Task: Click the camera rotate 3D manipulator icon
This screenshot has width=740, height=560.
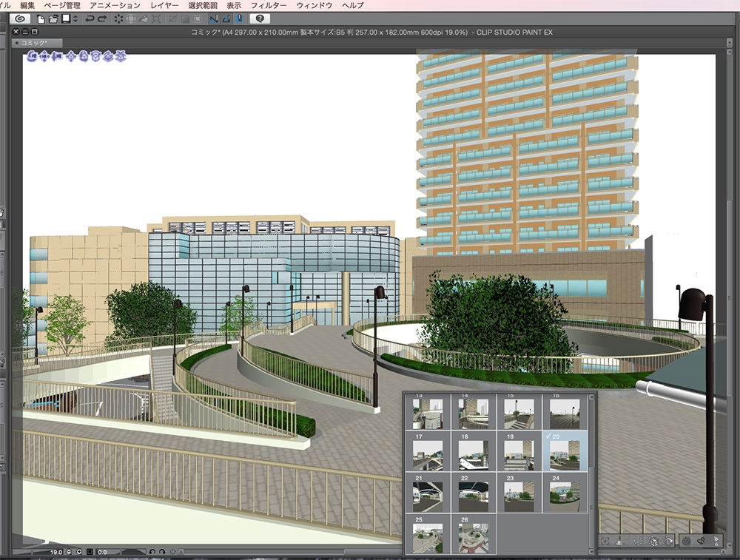Action: click(x=32, y=57)
